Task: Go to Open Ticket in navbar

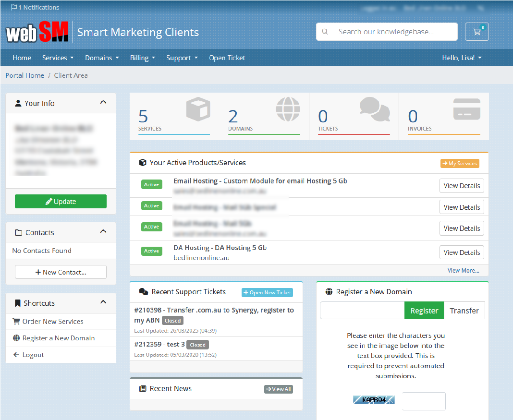Action: 227,58
